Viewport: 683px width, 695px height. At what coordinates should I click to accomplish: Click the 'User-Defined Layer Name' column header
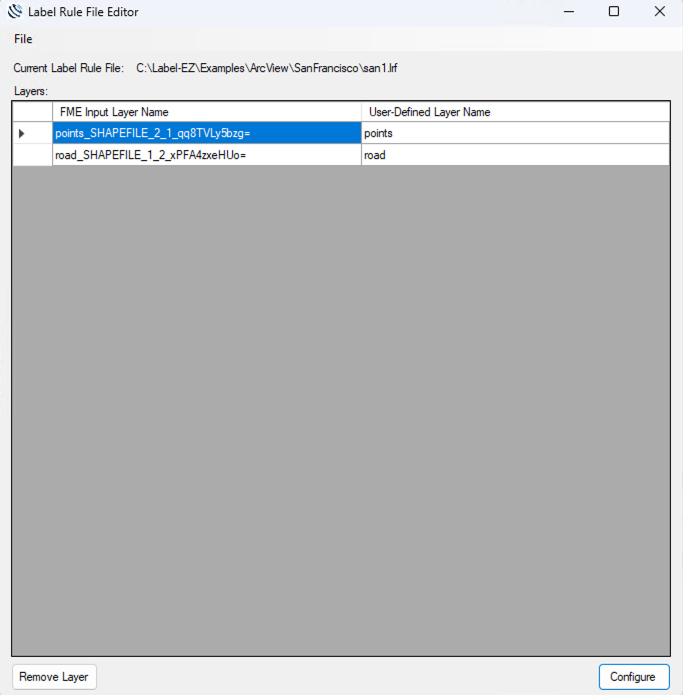click(x=515, y=112)
